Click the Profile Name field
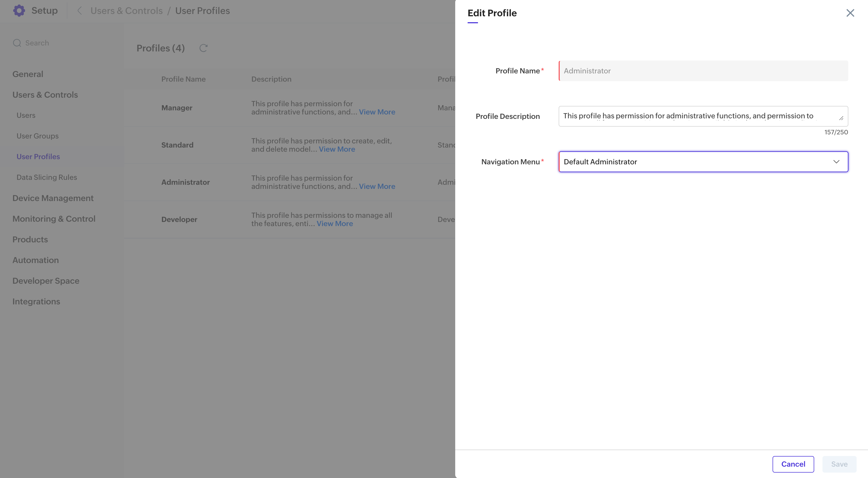 703,71
